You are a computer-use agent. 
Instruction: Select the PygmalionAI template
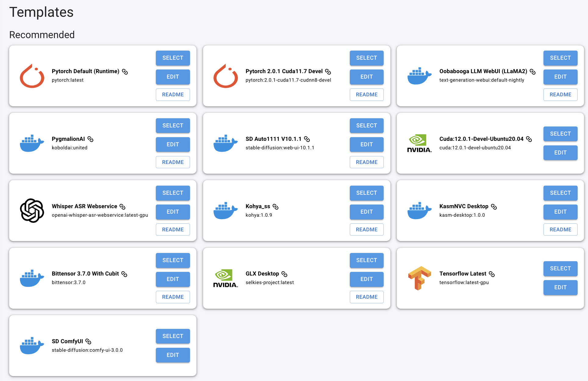point(173,126)
